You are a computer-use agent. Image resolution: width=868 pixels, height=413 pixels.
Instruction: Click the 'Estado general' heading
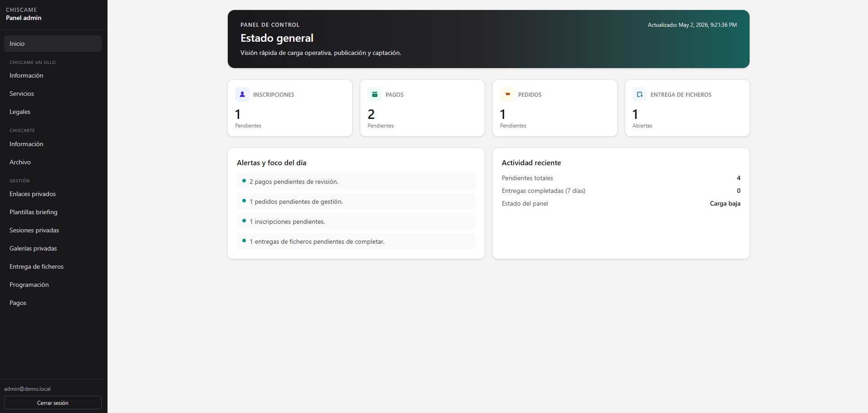[277, 38]
